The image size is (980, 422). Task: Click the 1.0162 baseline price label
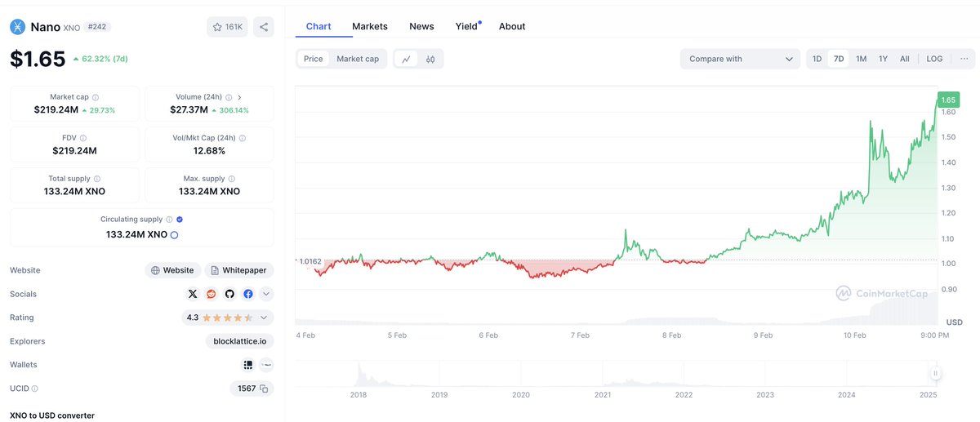click(x=310, y=261)
